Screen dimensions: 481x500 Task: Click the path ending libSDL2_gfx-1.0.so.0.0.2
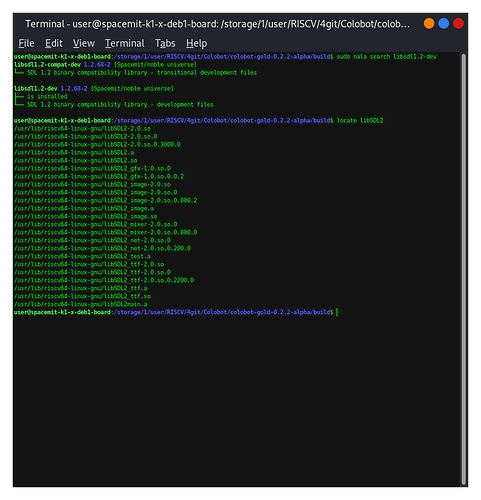click(99, 177)
